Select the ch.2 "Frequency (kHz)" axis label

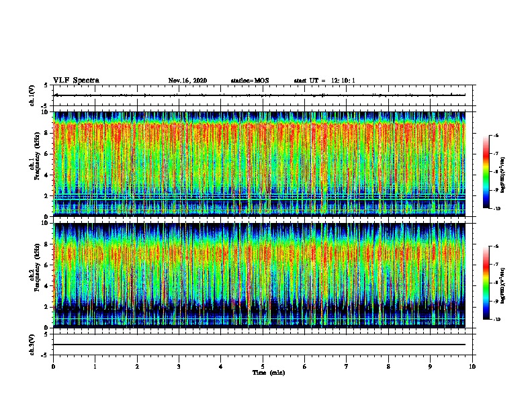pyautogui.click(x=37, y=267)
